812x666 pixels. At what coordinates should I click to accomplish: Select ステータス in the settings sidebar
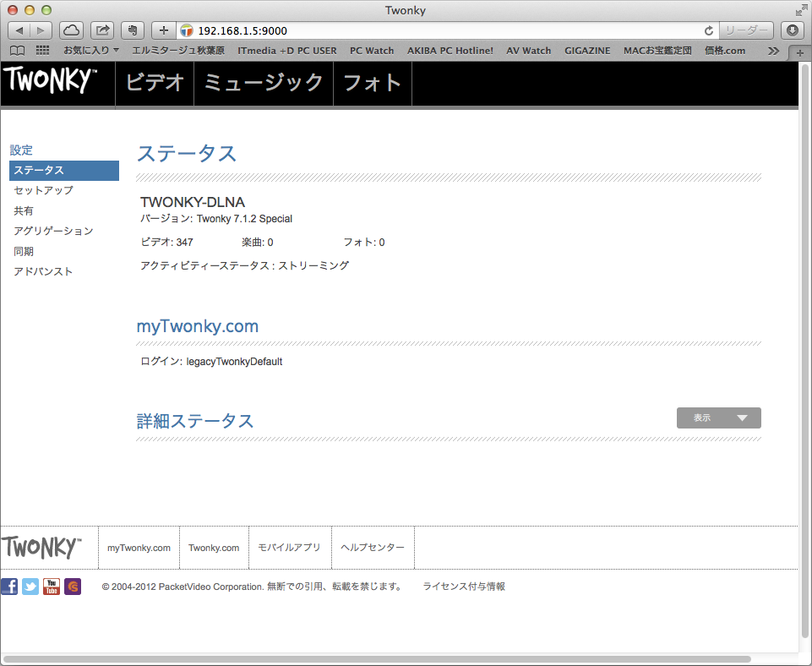click(64, 171)
